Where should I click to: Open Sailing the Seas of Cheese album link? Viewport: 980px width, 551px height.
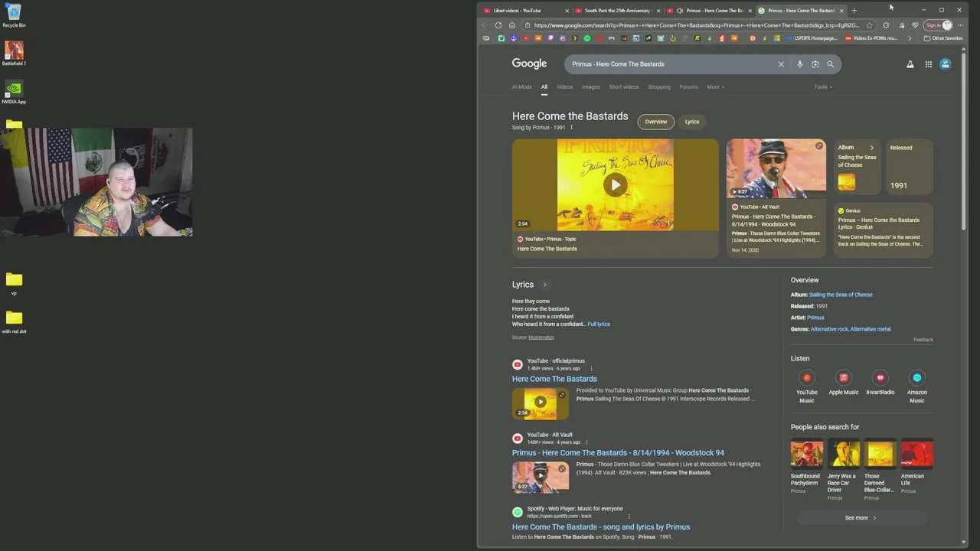point(841,295)
